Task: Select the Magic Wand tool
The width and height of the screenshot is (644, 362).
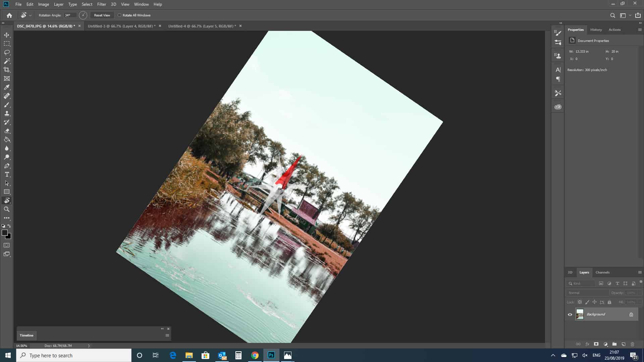Action: tap(7, 61)
